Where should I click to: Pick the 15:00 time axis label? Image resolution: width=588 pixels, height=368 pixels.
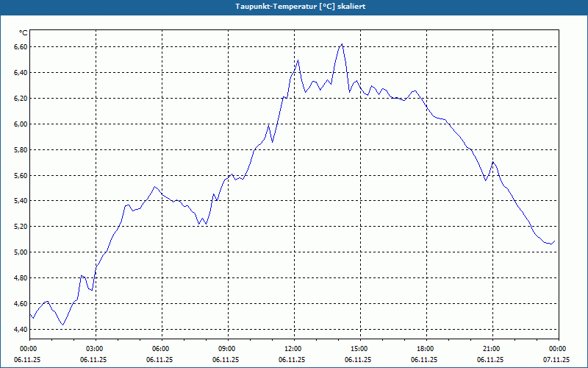(359, 349)
